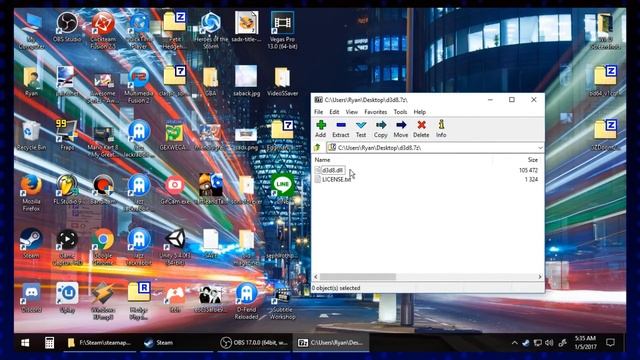
Task: Run Test on the archive
Action: (361, 129)
